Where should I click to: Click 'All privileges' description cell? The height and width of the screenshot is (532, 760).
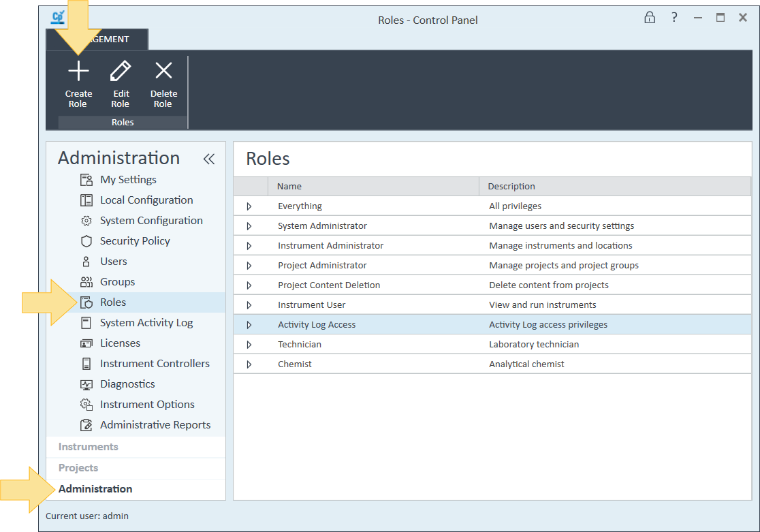pyautogui.click(x=516, y=206)
